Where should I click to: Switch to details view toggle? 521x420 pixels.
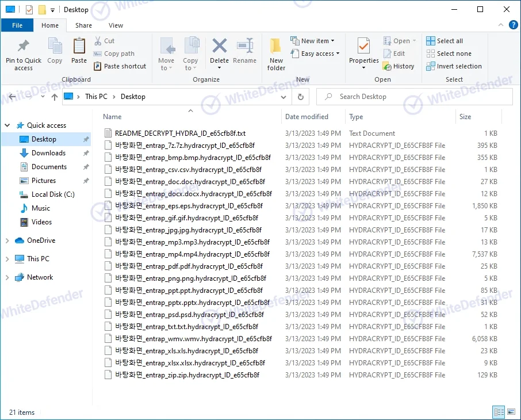point(499,412)
